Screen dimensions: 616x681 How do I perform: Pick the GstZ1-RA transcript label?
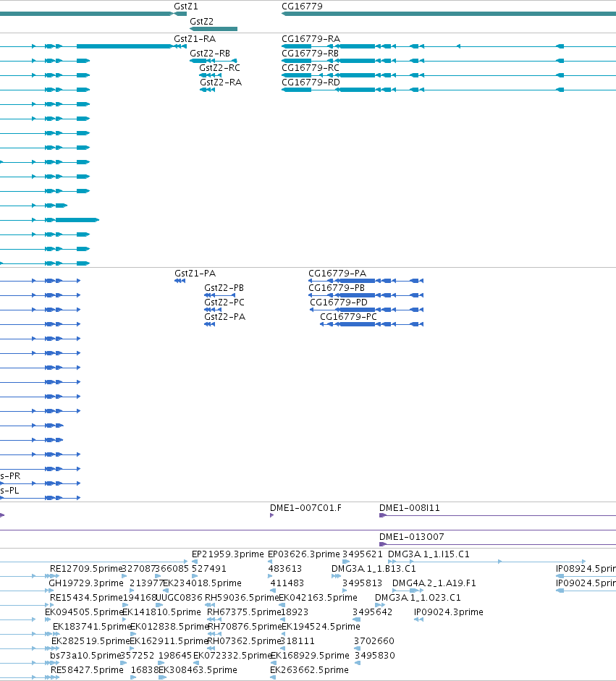point(195,38)
